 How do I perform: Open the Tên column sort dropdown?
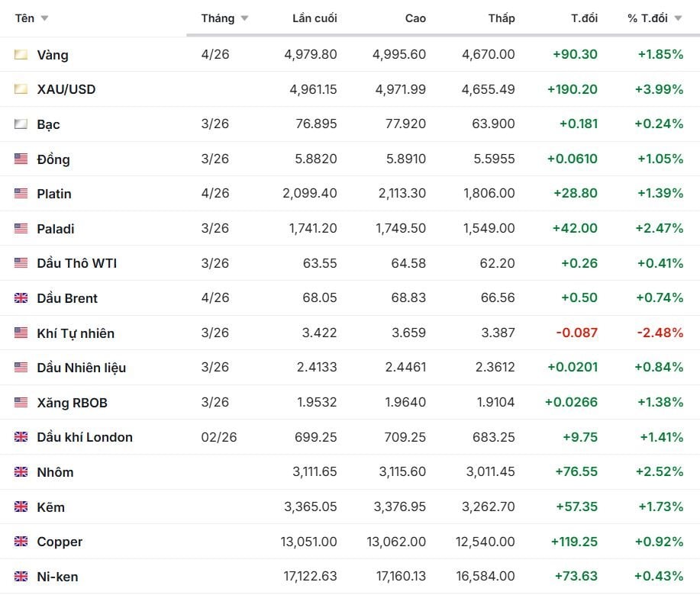44,18
